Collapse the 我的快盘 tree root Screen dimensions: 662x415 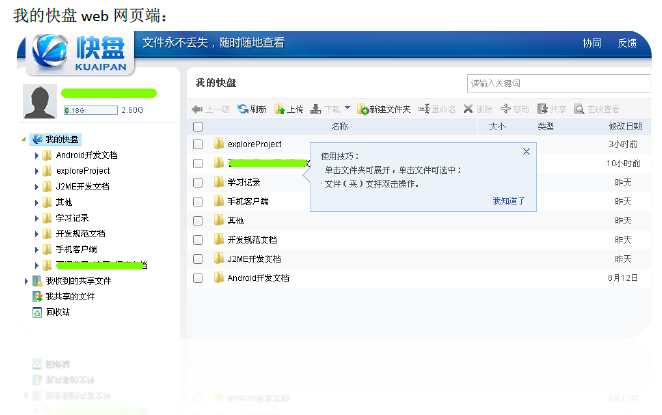(x=24, y=139)
